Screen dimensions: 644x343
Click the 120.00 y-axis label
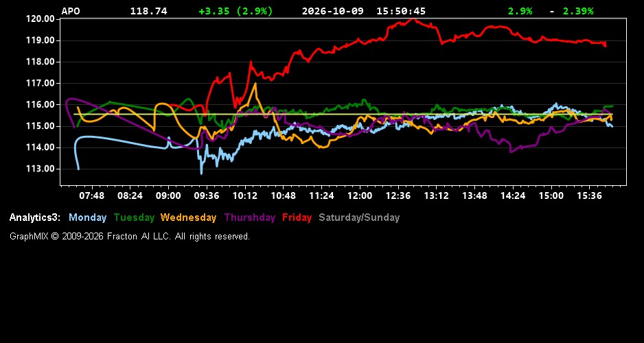41,19
